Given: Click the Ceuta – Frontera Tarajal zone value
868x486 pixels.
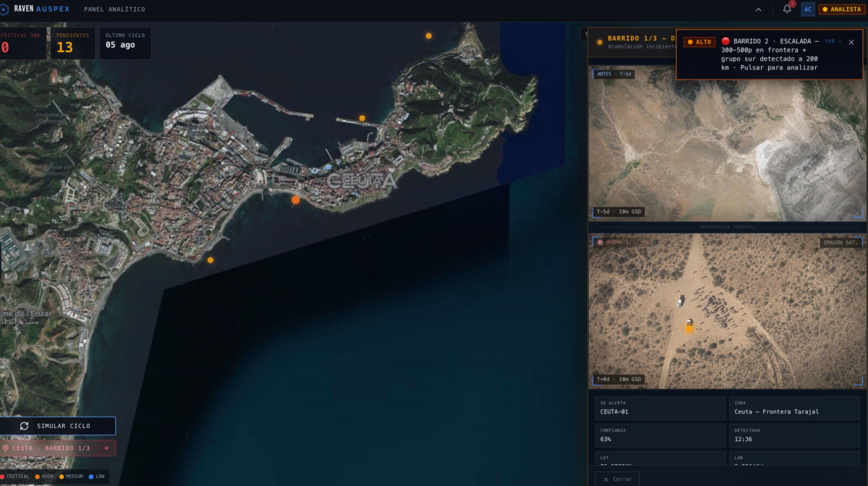Looking at the screenshot, I should tap(776, 412).
